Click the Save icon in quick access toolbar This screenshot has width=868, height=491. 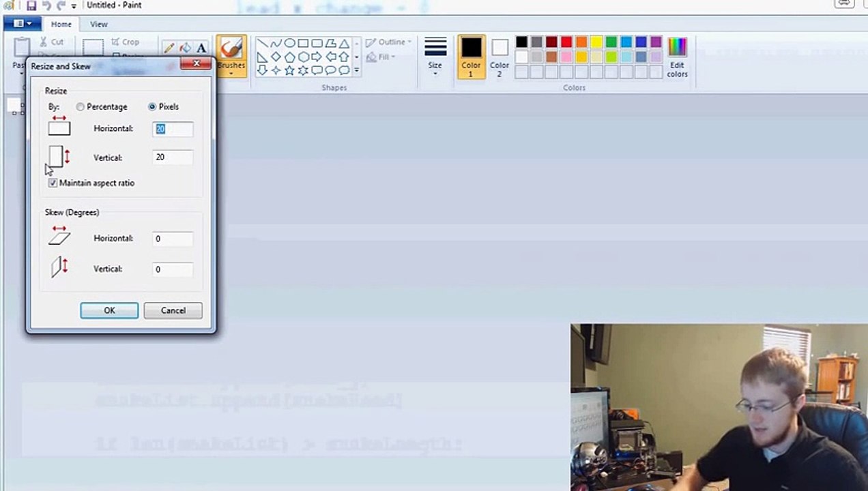[31, 5]
